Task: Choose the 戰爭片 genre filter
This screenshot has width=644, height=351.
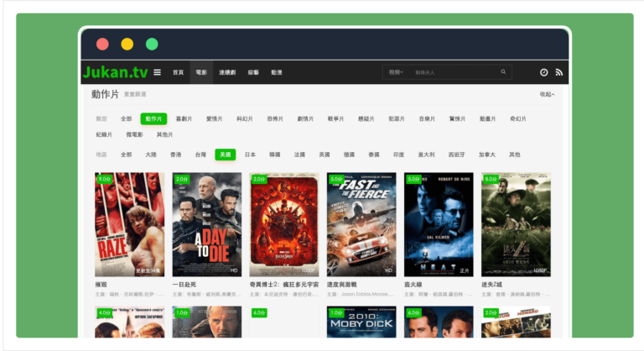Action: point(336,119)
